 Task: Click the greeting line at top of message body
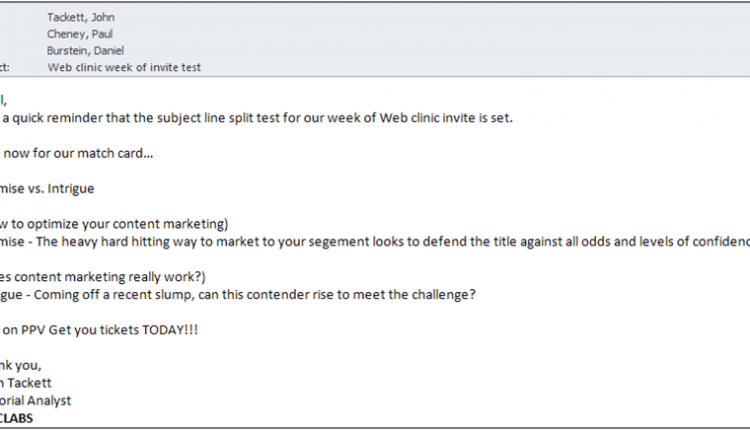click(4, 100)
